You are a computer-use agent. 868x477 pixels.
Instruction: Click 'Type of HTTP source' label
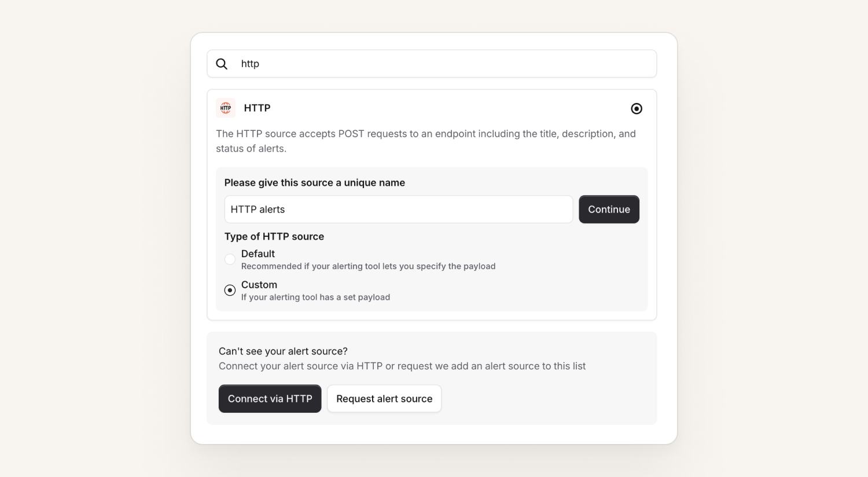tap(274, 236)
